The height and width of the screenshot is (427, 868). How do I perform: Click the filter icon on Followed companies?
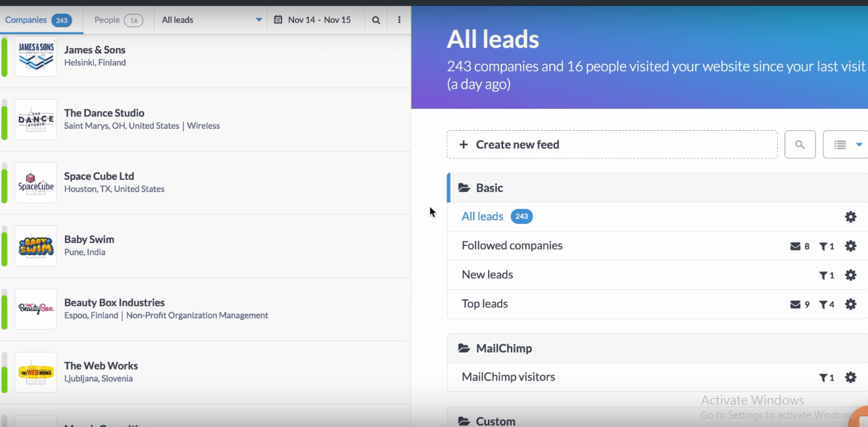823,246
